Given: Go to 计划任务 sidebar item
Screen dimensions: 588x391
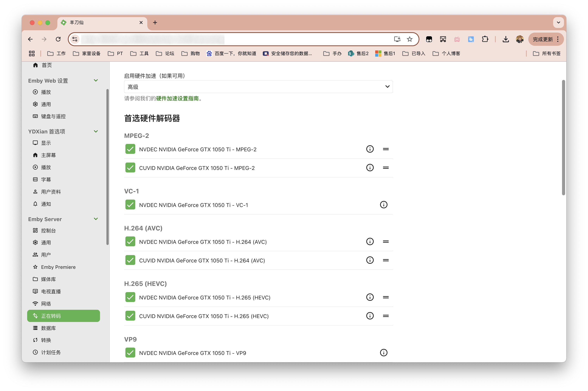Looking at the screenshot, I should 51,352.
